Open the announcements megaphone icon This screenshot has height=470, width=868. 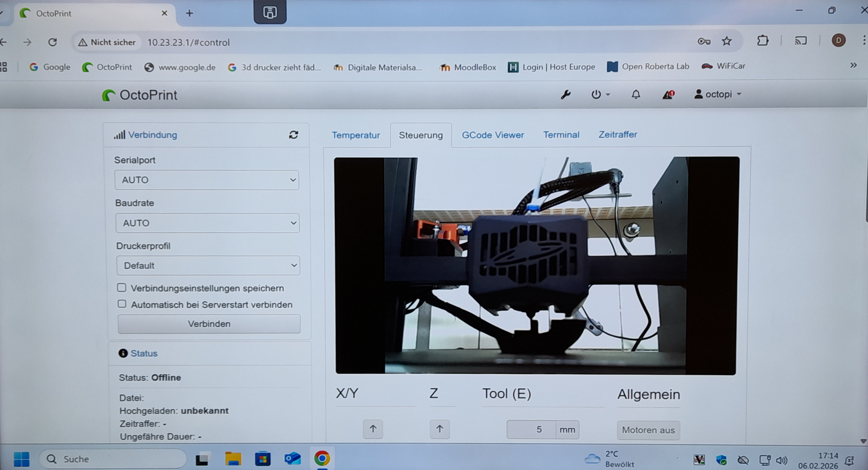(x=668, y=94)
